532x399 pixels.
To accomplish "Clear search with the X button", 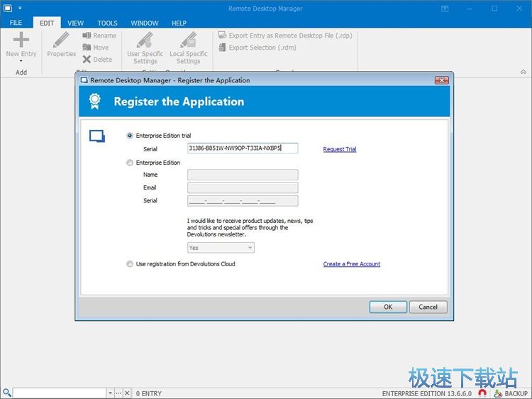I will (x=127, y=393).
